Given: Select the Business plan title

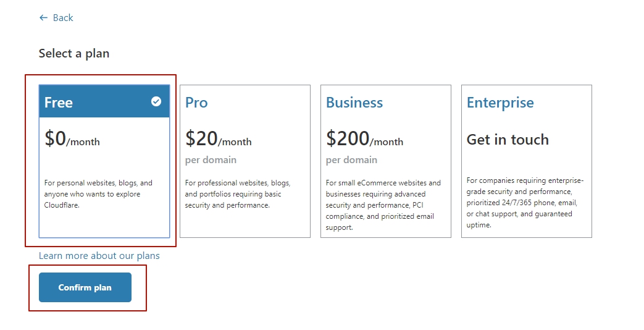Looking at the screenshot, I should tap(354, 103).
